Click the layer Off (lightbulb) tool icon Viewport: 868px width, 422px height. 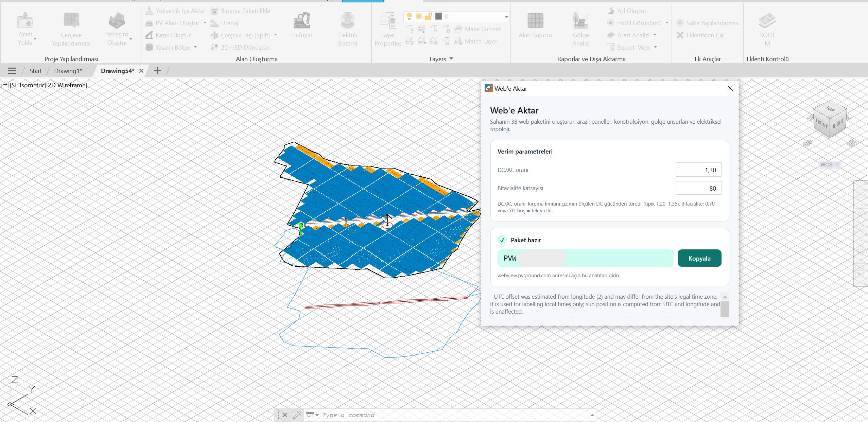(x=410, y=29)
